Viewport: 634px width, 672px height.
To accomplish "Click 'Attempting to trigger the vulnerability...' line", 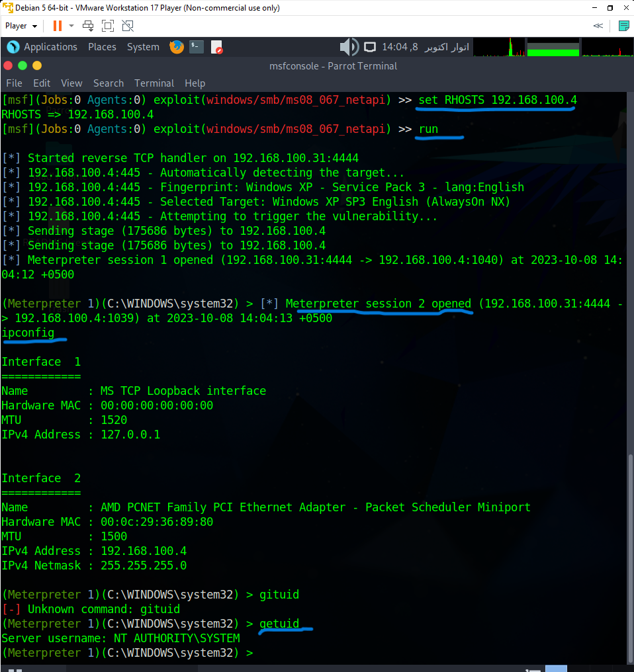I will [x=220, y=216].
